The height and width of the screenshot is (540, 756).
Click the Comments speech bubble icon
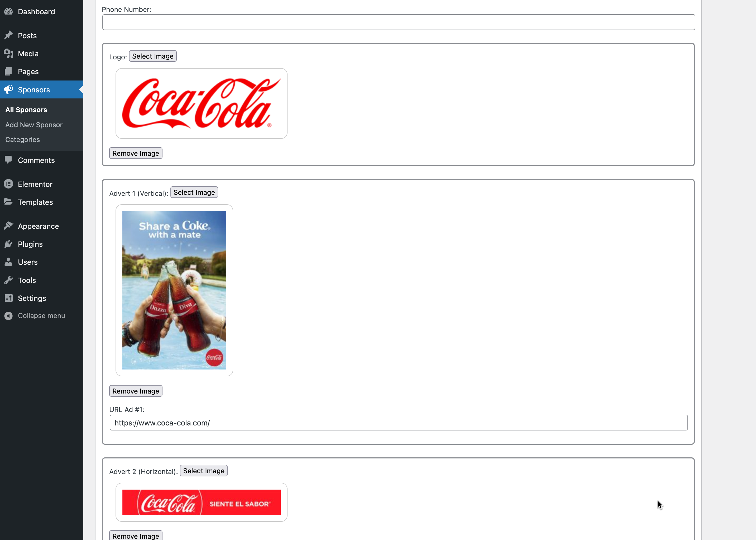[x=9, y=160]
